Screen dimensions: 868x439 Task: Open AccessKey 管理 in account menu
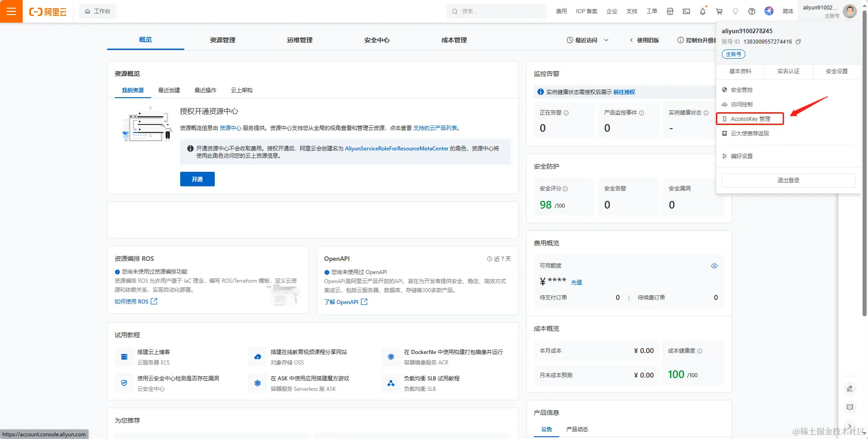click(x=750, y=119)
